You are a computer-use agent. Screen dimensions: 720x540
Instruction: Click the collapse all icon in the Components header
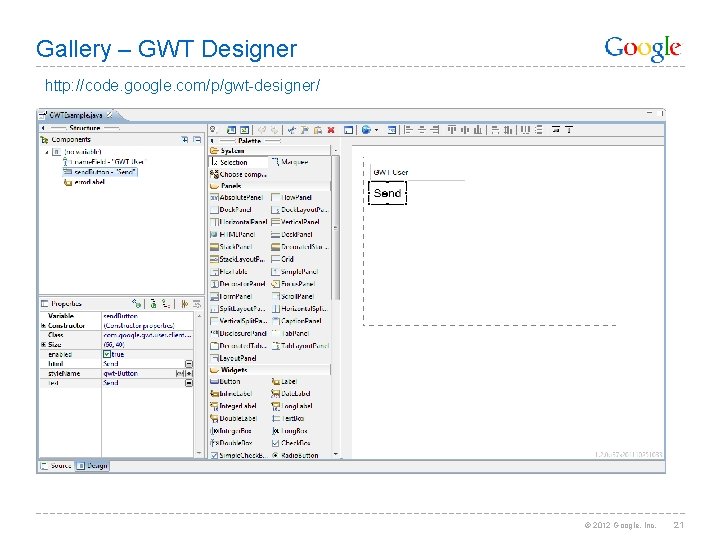click(197, 139)
